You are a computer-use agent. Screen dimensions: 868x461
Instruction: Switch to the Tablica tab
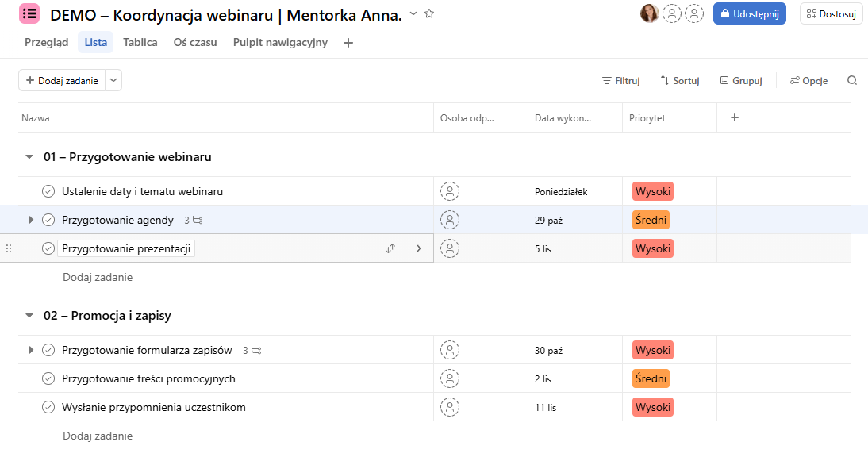point(140,42)
